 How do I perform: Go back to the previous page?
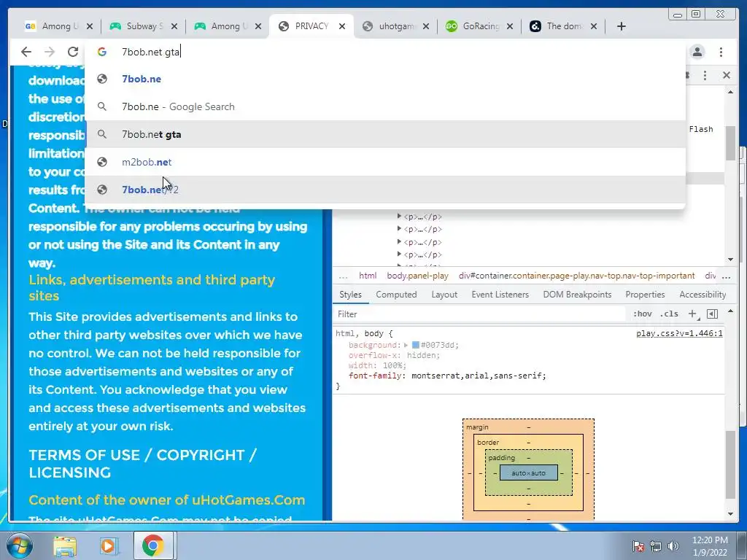[x=26, y=52]
